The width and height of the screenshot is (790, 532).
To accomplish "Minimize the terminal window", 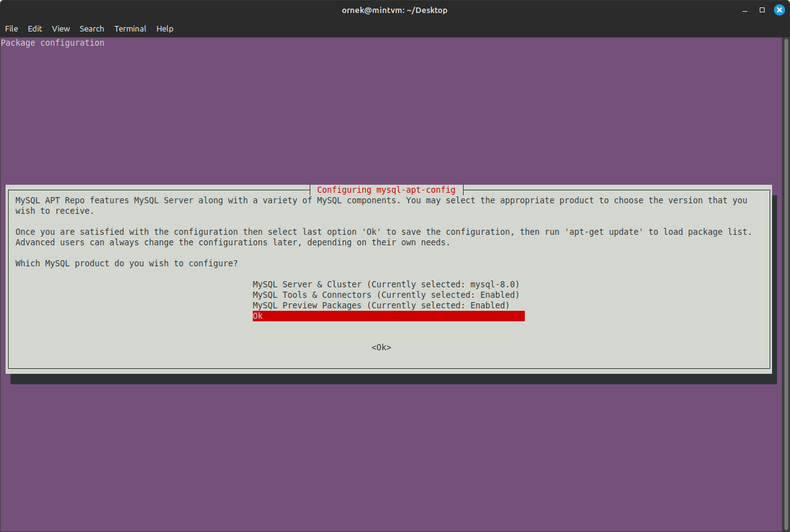I will pyautogui.click(x=745, y=10).
